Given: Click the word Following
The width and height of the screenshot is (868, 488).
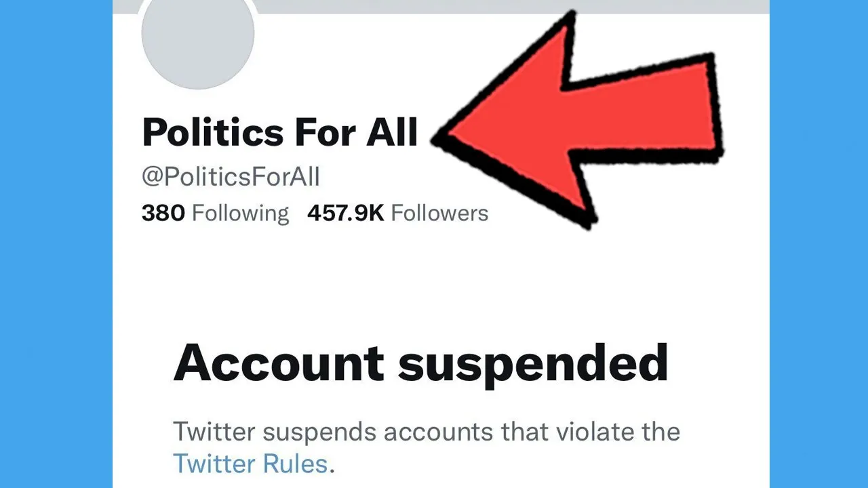Looking at the screenshot, I should click(x=240, y=213).
